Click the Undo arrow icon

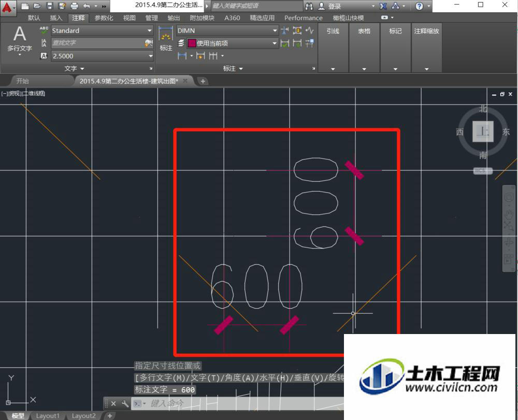click(x=87, y=6)
